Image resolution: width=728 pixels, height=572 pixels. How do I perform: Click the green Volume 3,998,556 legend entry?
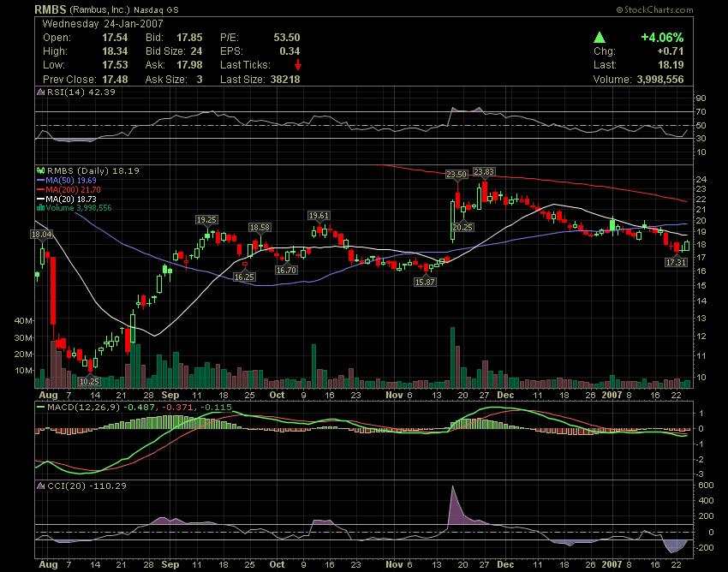pyautogui.click(x=79, y=207)
